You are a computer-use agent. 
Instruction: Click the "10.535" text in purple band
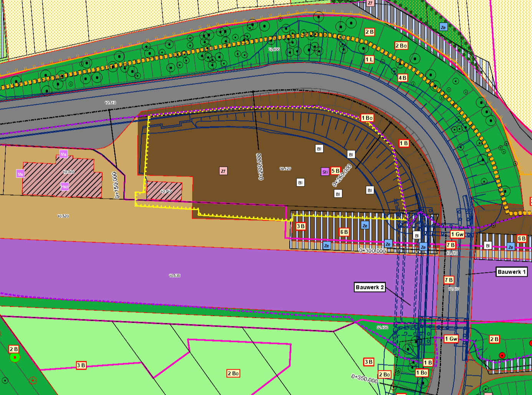(175, 276)
